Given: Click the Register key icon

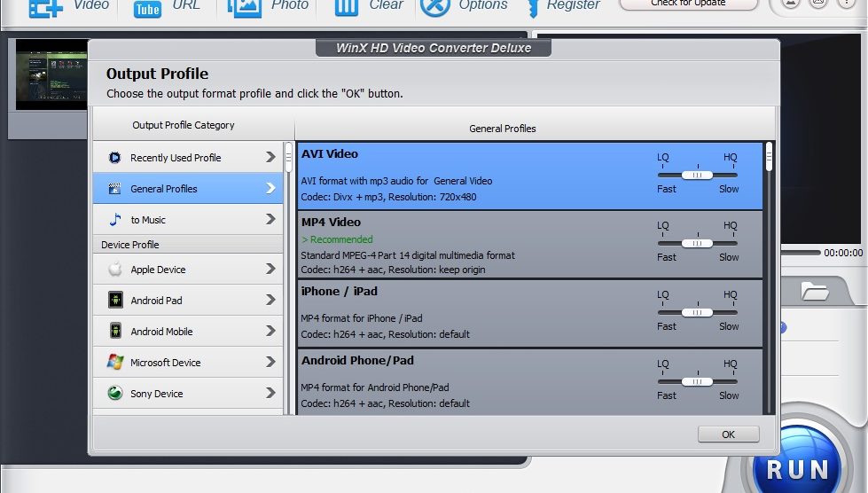Looking at the screenshot, I should pos(533,8).
